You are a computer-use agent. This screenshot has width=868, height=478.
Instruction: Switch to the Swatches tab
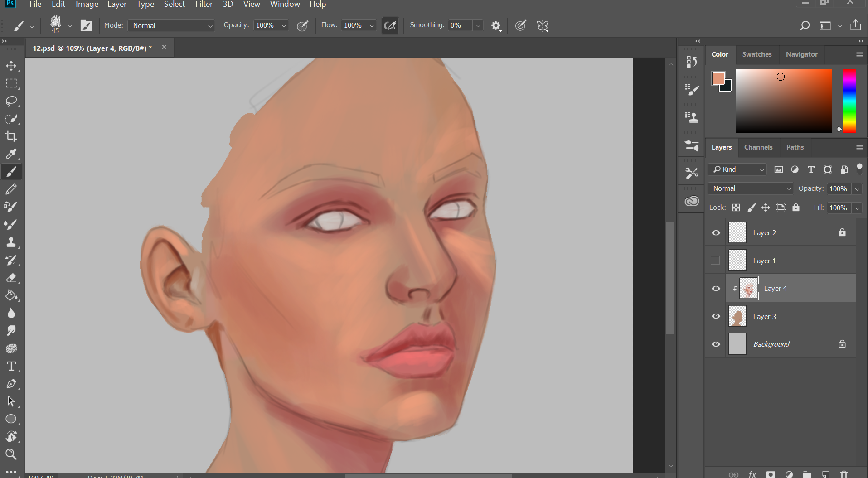(x=756, y=54)
